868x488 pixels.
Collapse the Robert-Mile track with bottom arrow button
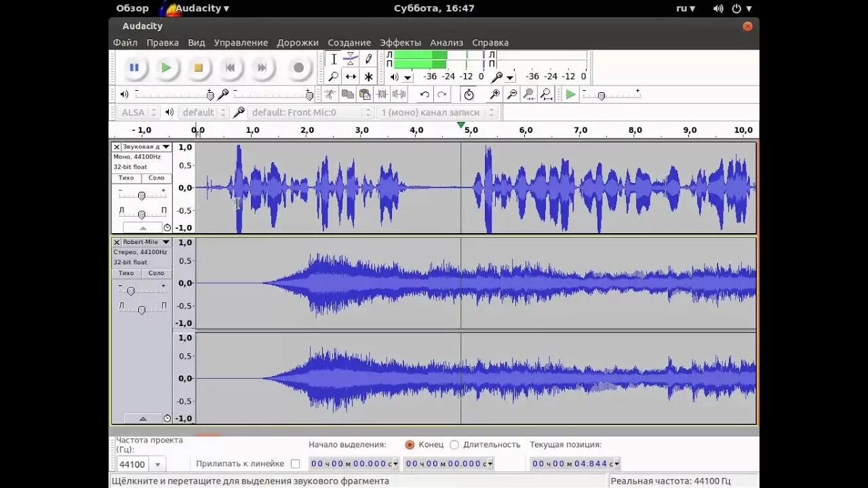click(142, 418)
